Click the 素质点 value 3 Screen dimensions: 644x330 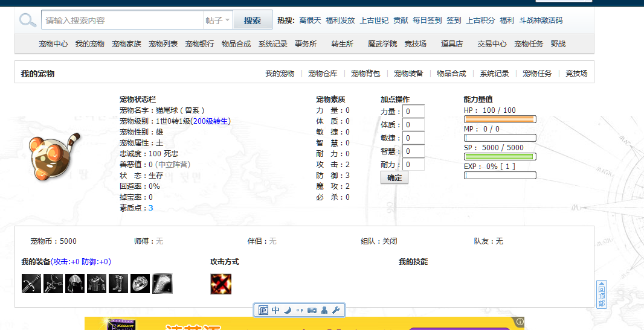[151, 208]
